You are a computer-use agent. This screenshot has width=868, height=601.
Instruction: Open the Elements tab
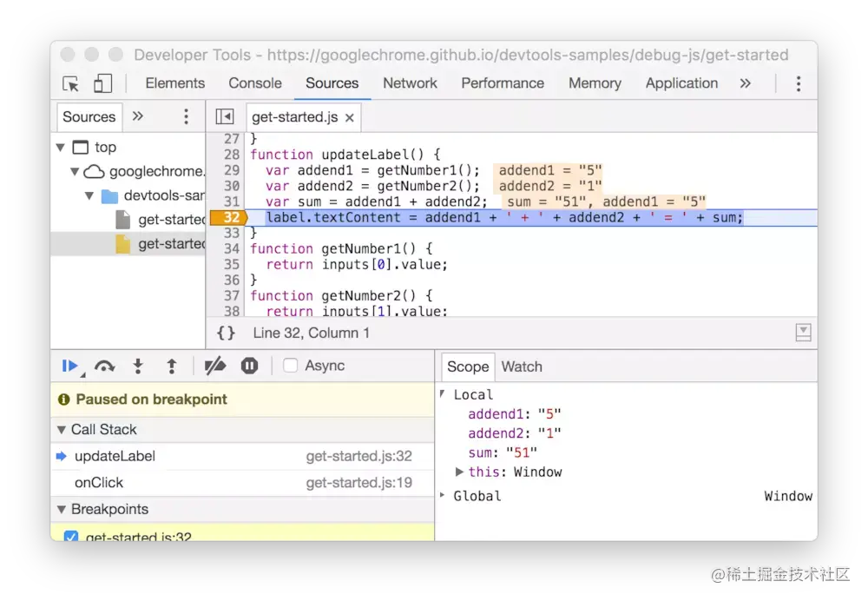[x=175, y=83]
